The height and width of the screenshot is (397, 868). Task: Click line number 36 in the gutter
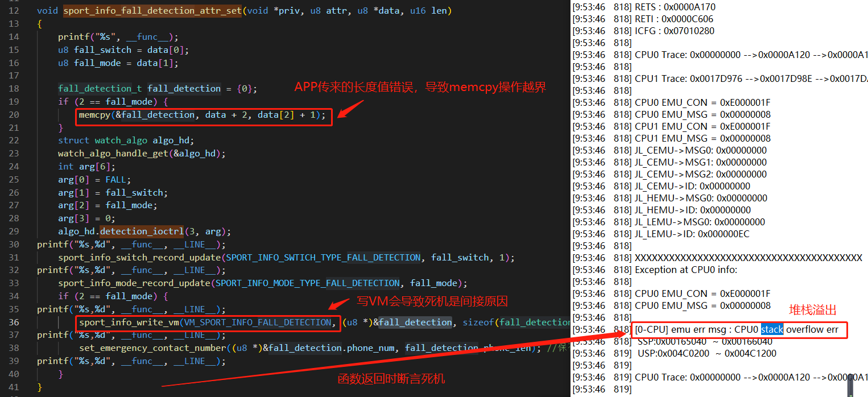click(x=14, y=322)
